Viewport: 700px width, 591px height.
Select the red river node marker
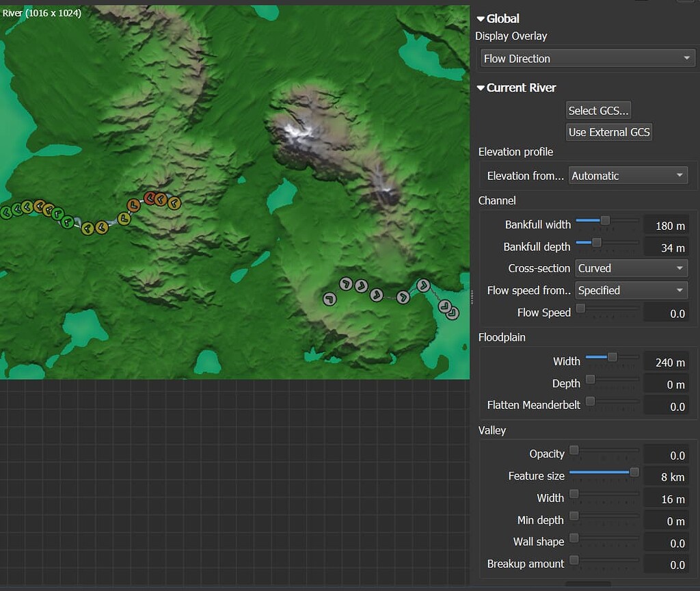pos(150,198)
